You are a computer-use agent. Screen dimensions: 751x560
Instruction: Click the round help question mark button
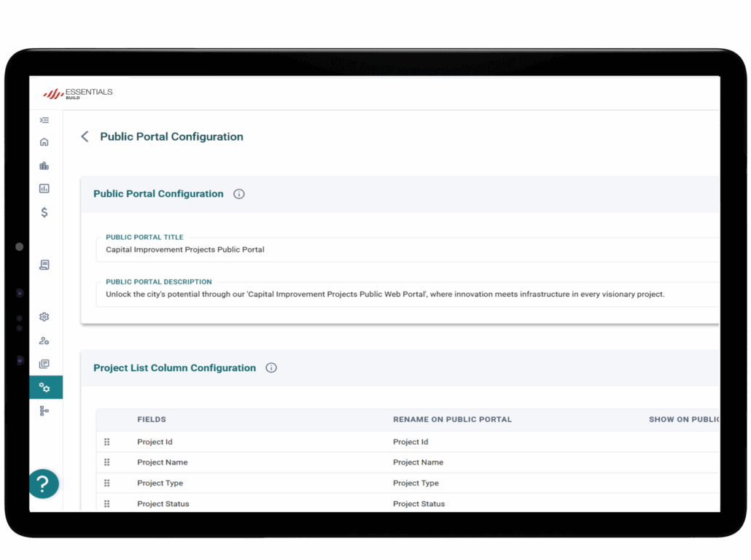[44, 483]
